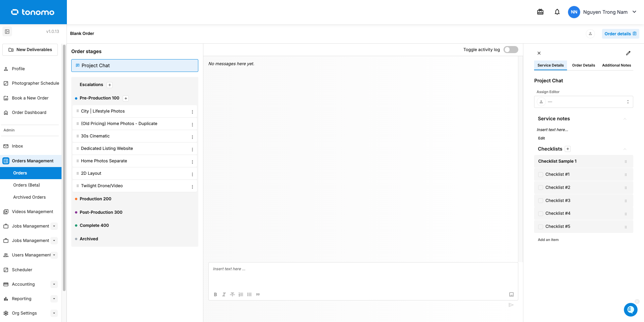This screenshot has width=644, height=322.
Task: Click the New Deliverables button
Action: coord(30,50)
